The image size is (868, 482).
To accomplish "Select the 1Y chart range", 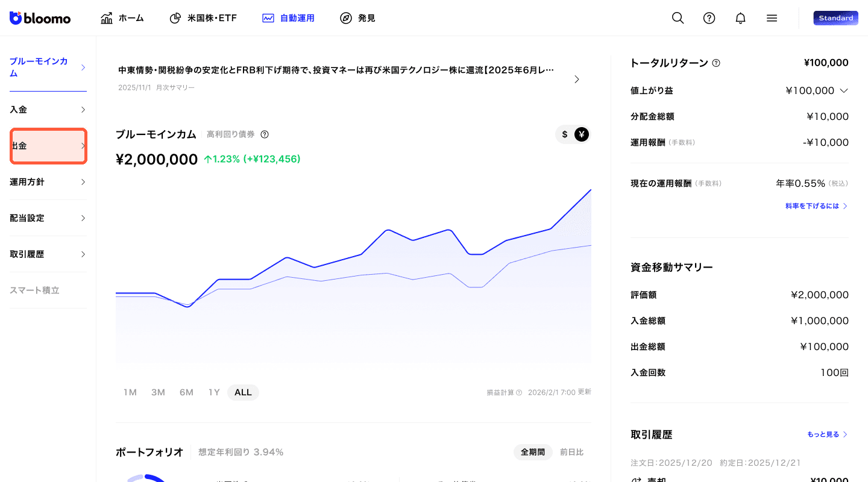I will click(214, 392).
